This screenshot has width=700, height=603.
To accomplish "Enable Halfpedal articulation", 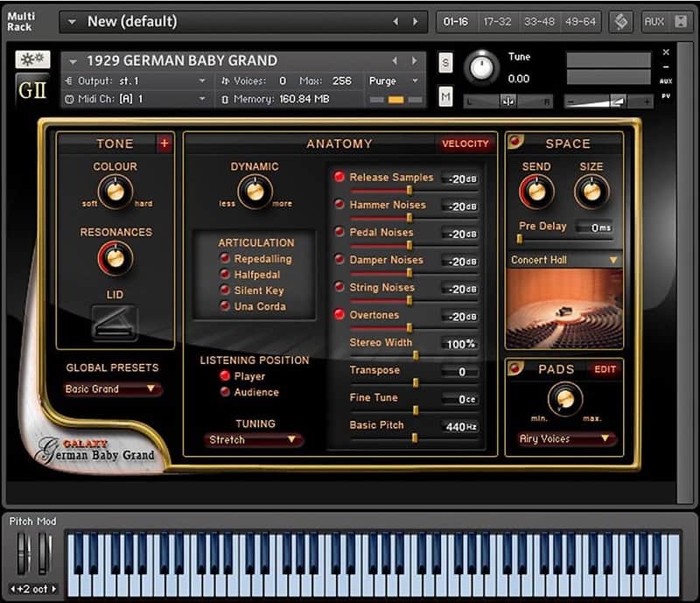I will [x=225, y=273].
